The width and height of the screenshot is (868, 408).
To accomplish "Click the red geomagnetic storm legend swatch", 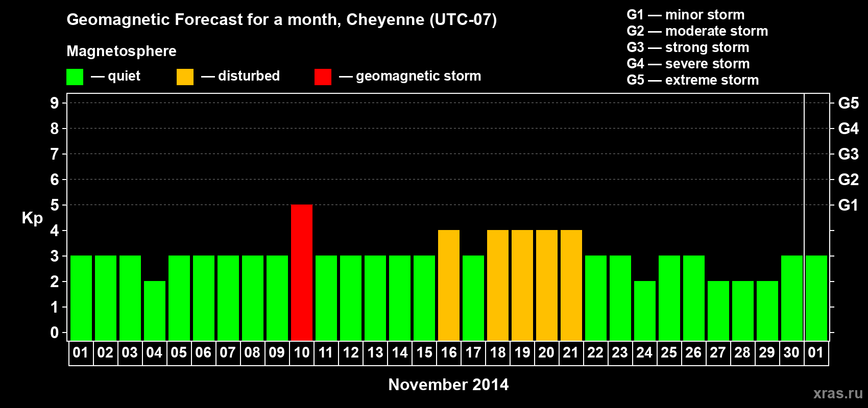I will pos(323,77).
